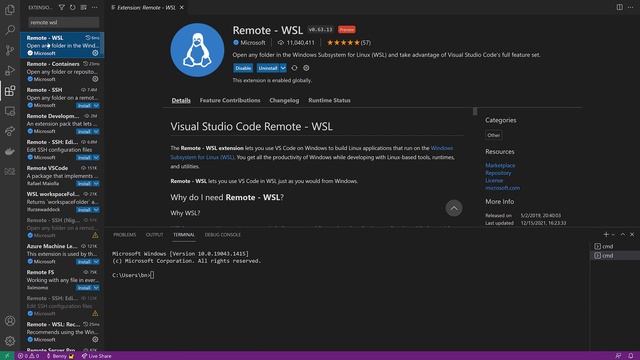This screenshot has width=640, height=360.
Task: Expand Install dropdown for Remote FS
Action: [x=96, y=288]
